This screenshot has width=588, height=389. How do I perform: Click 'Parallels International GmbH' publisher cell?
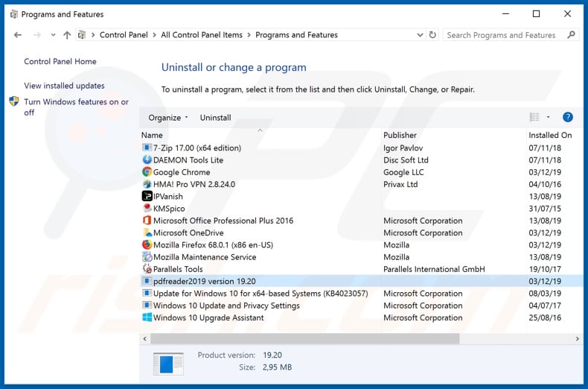434,269
